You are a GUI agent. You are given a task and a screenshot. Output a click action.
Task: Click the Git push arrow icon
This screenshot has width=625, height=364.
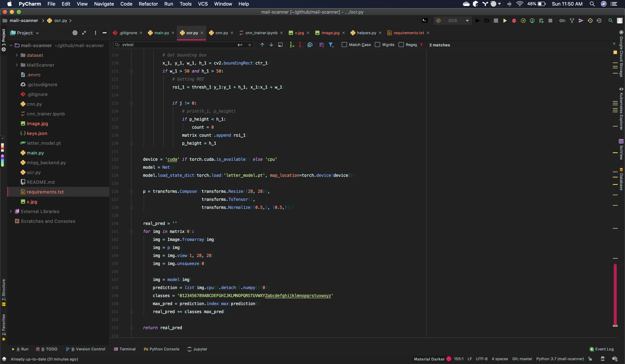(x=581, y=21)
